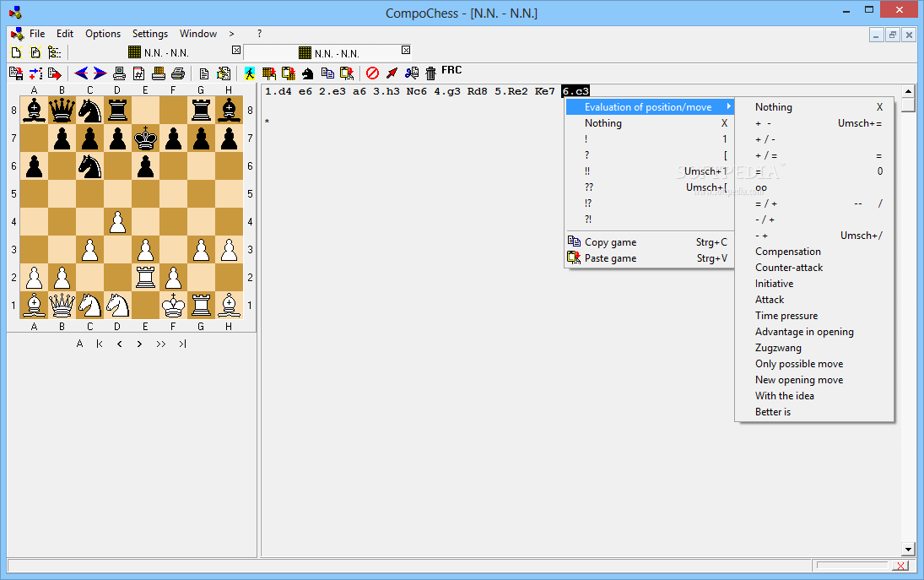This screenshot has width=924, height=580.
Task: Expand Evaluation of position/move submenu
Action: click(650, 106)
